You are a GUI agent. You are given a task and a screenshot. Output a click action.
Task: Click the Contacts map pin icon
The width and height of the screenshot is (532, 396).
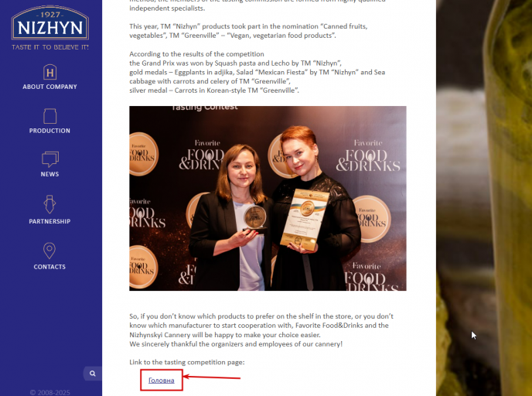tap(49, 251)
